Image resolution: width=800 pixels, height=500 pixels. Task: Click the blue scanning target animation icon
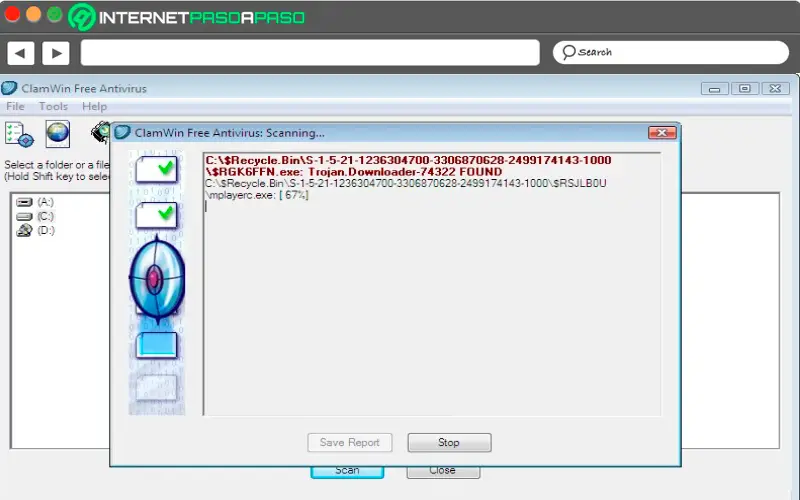(156, 280)
